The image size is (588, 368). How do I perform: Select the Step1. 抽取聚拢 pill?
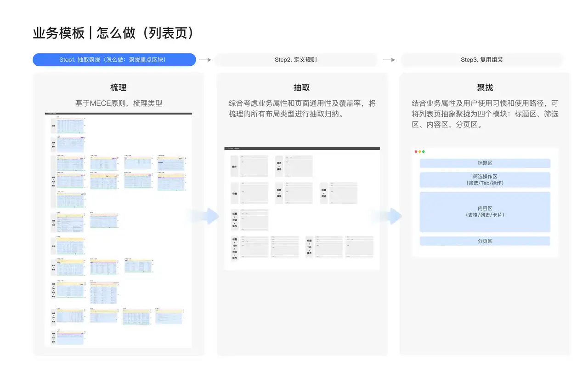pyautogui.click(x=114, y=60)
